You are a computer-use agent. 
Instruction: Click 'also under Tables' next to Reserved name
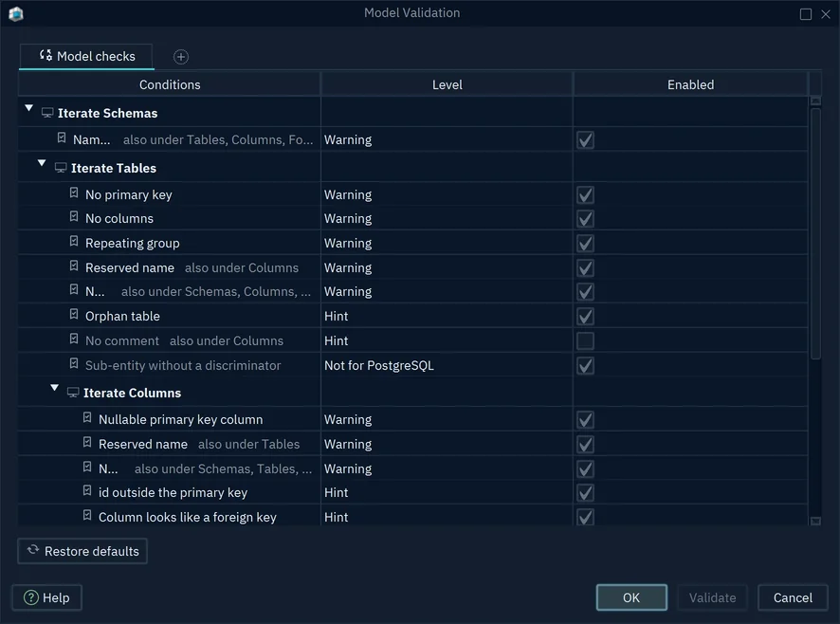[x=249, y=445]
